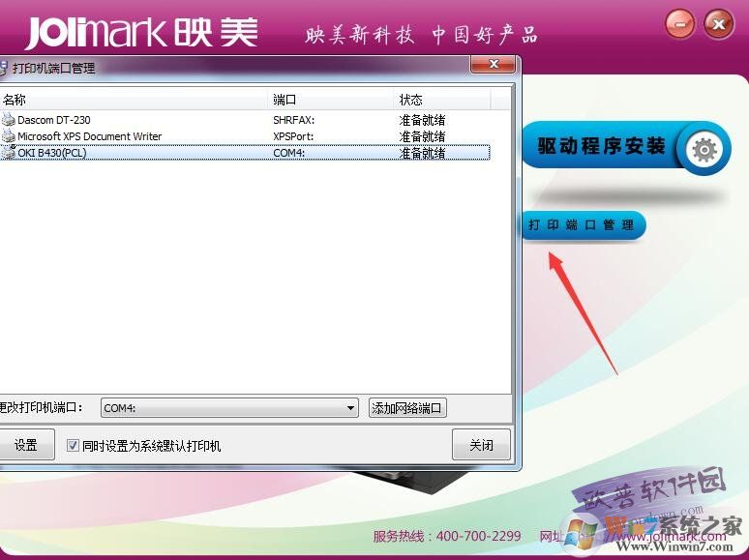The width and height of the screenshot is (749, 560).
Task: Minimize the Jolimark main window
Action: (x=679, y=23)
